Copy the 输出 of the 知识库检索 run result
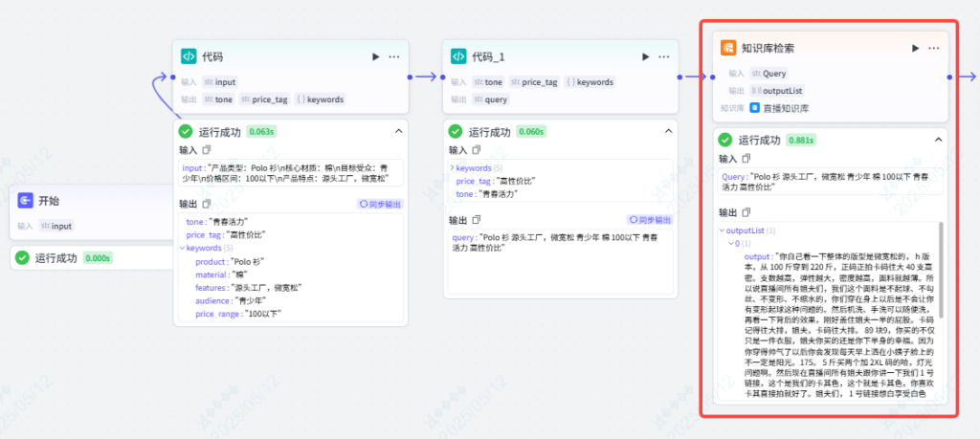980x439 pixels. tap(746, 212)
